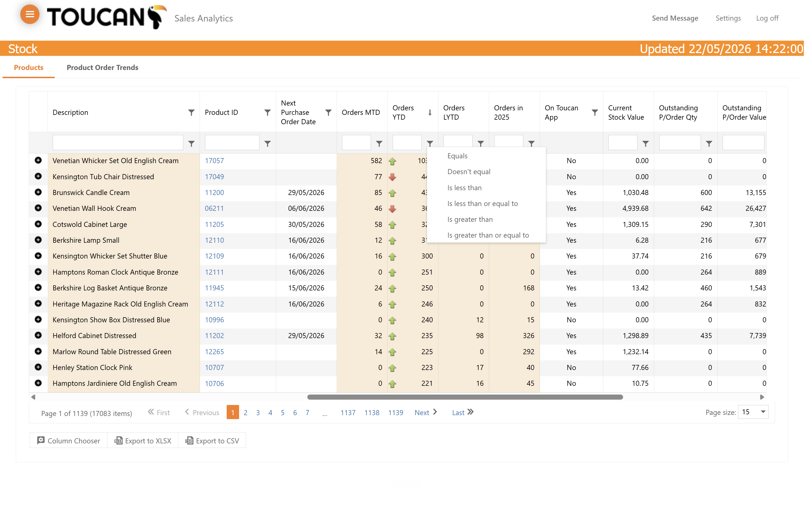Viewport: 812px width, 508px height.
Task: Click horizontal scrollbar left arrow
Action: click(33, 397)
